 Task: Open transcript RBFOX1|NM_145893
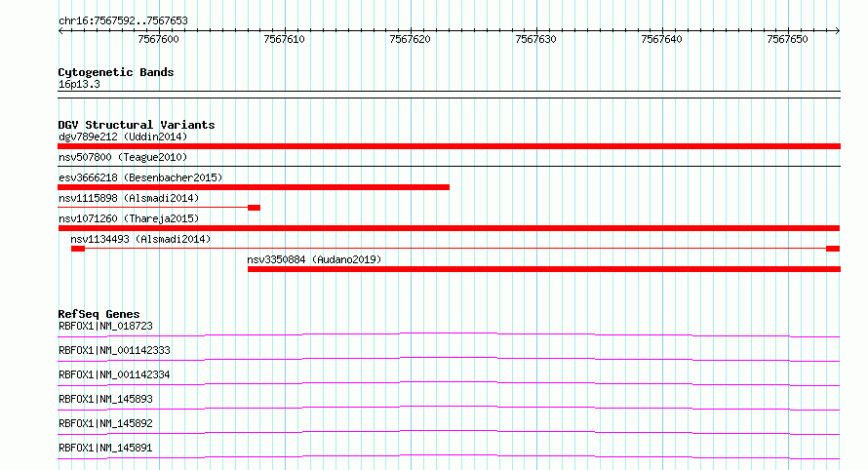click(105, 399)
